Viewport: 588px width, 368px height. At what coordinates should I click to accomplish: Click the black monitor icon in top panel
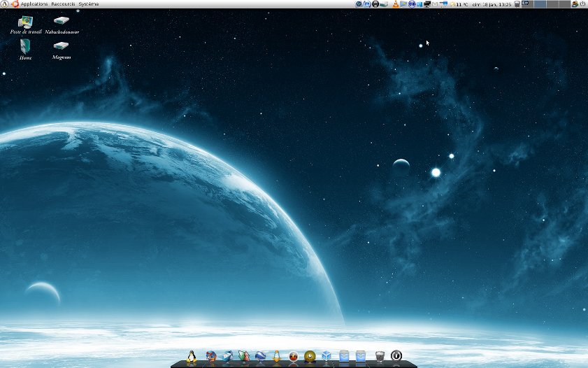(427, 4)
